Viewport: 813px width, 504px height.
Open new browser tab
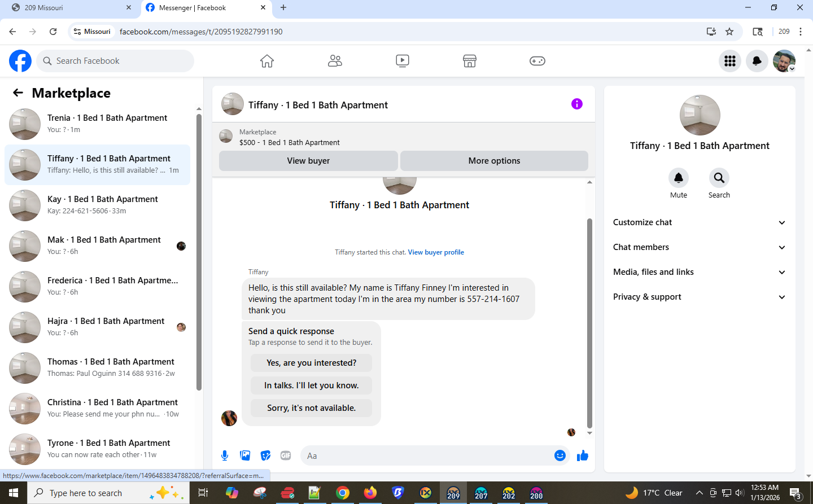pyautogui.click(x=283, y=8)
